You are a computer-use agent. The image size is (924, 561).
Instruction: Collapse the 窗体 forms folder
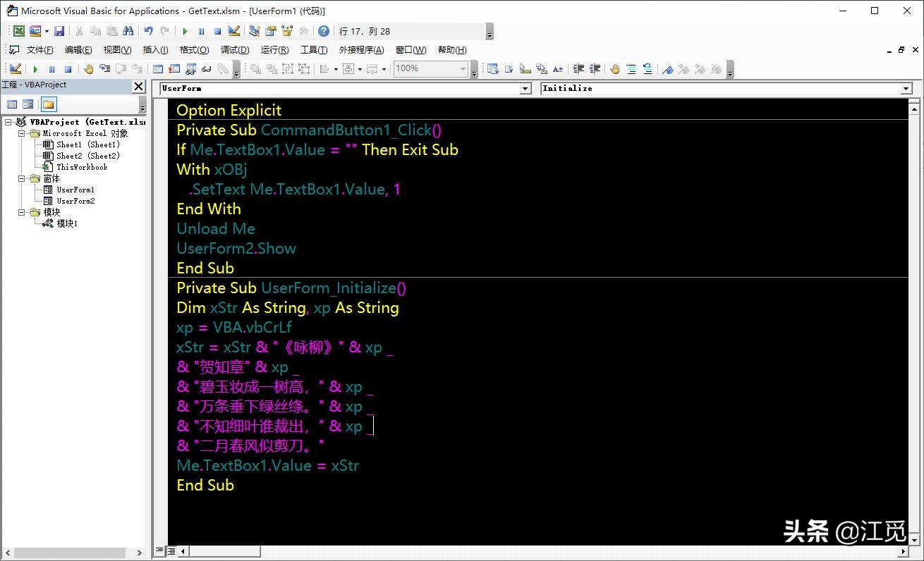coord(21,178)
